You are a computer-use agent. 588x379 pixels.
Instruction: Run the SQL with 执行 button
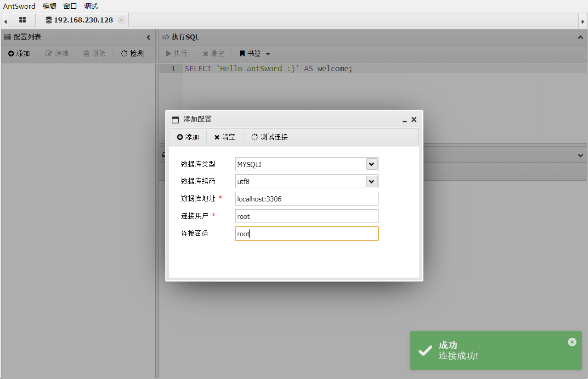(x=176, y=54)
